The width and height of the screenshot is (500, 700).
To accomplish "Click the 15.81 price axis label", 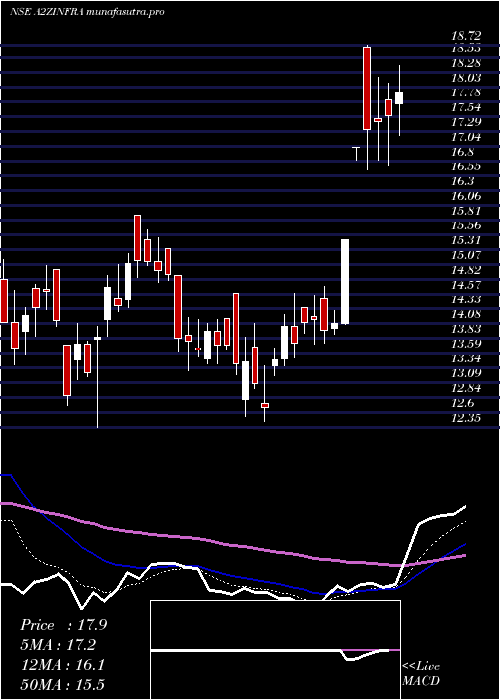I will pos(466,211).
